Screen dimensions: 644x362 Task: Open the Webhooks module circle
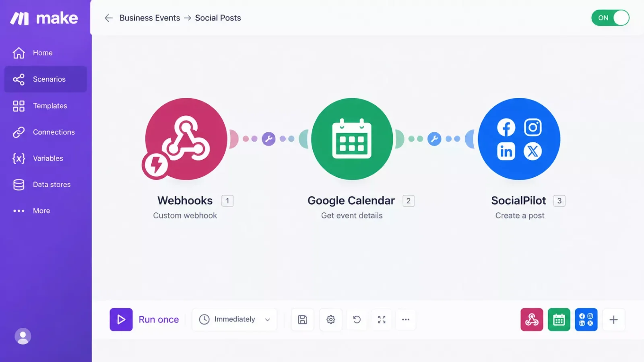(x=186, y=139)
